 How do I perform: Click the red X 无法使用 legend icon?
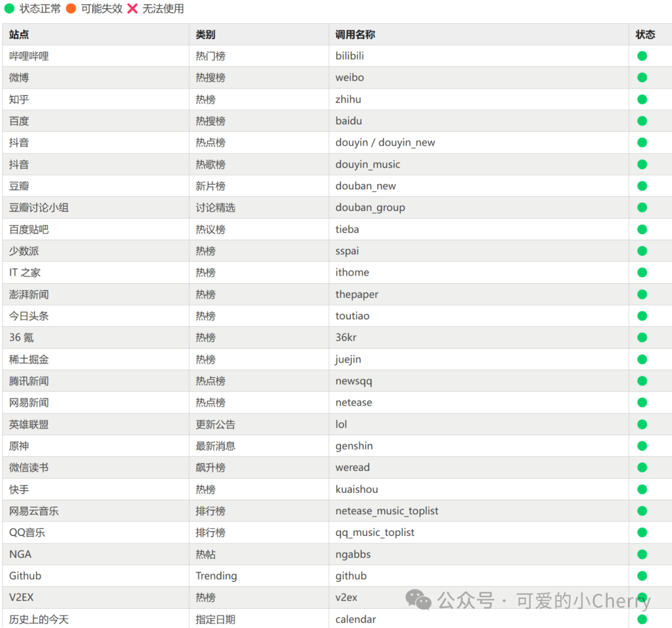coord(133,9)
